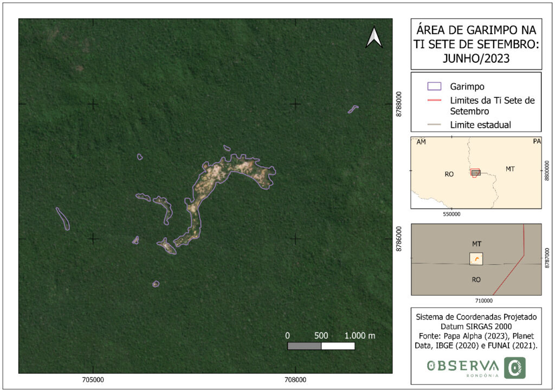Click the map title mentioning JUNHO/2023
This screenshot has width=555, height=392.
476,44
